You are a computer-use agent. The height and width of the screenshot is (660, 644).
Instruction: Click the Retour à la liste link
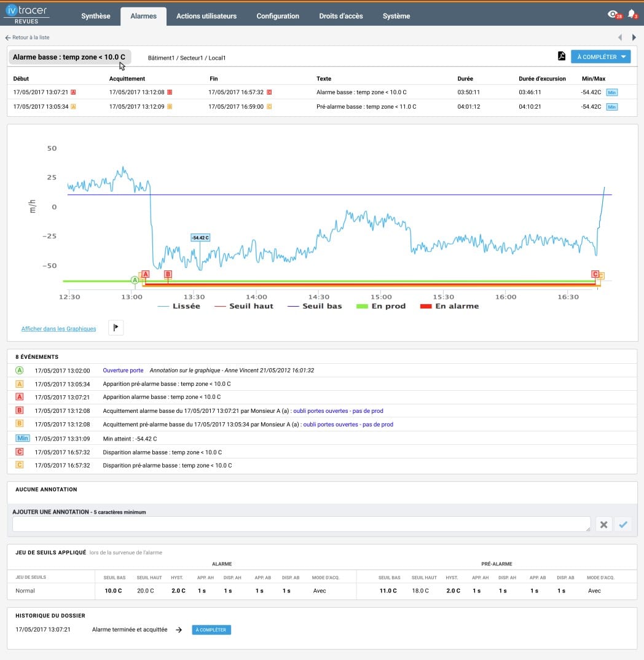click(x=28, y=37)
